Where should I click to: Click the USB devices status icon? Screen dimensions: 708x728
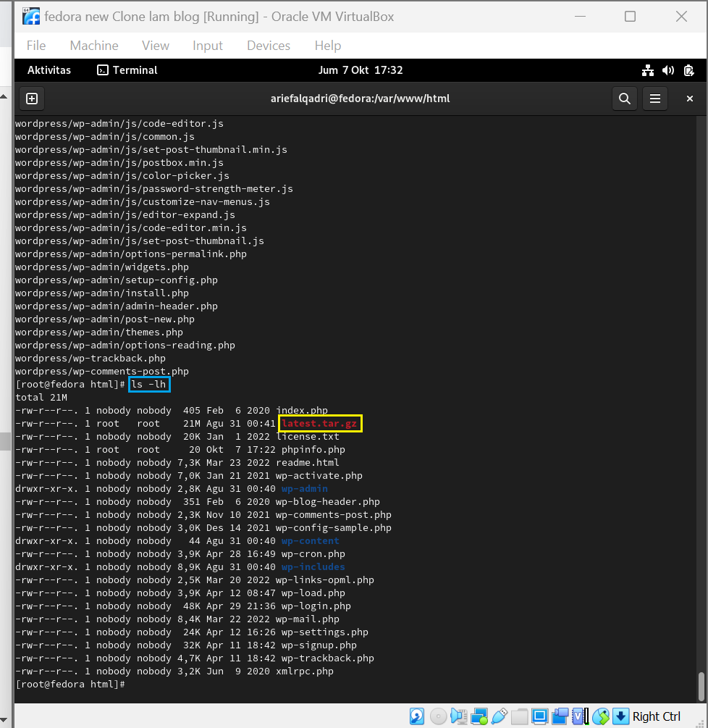coord(500,716)
